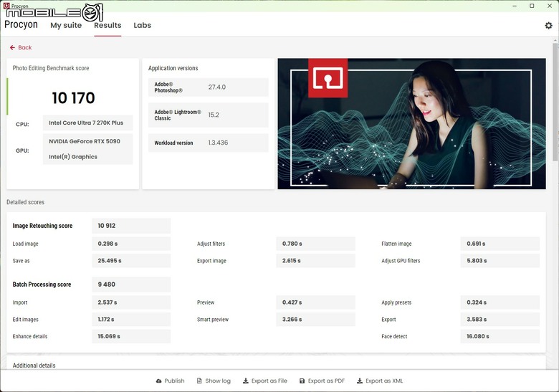Click the Intel(R) Graphics entry
This screenshot has width=559, height=392.
(x=73, y=157)
